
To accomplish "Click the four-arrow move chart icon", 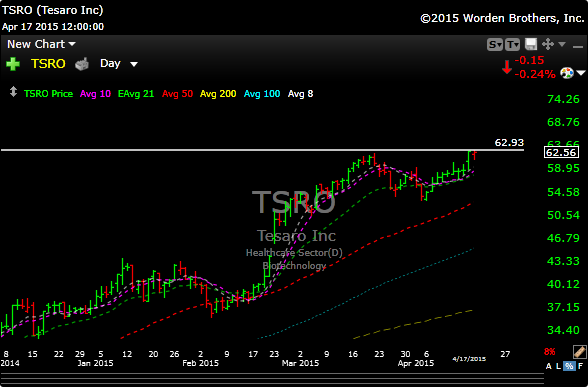I will point(548,44).
